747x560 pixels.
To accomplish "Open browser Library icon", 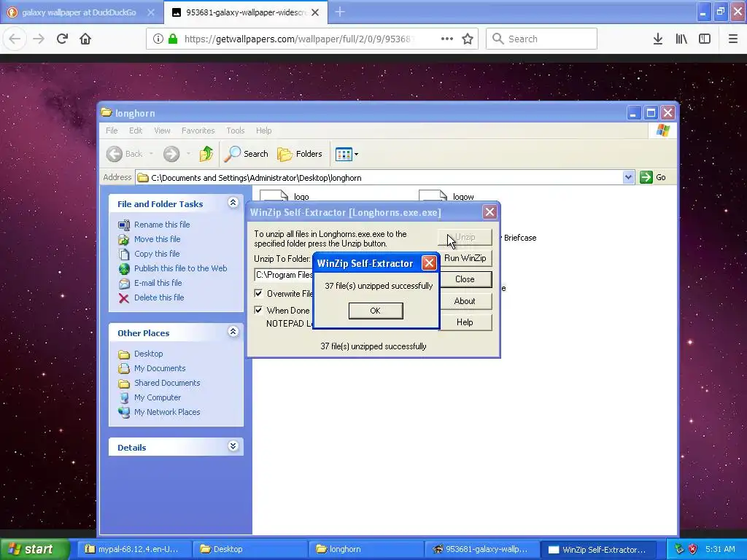I will (x=681, y=39).
